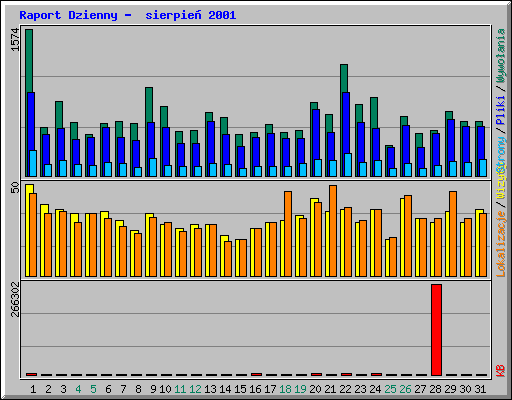
Task: Click the yellow bar for day 1
Action: coord(27,230)
